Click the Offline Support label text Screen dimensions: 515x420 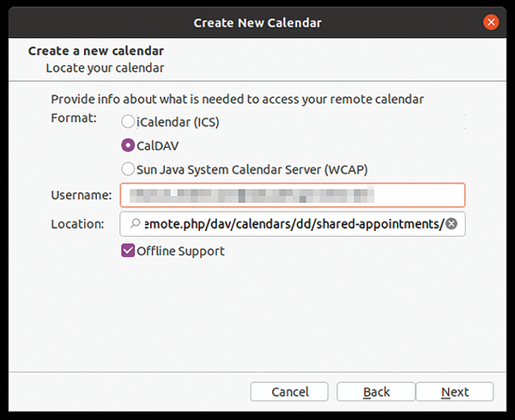180,252
